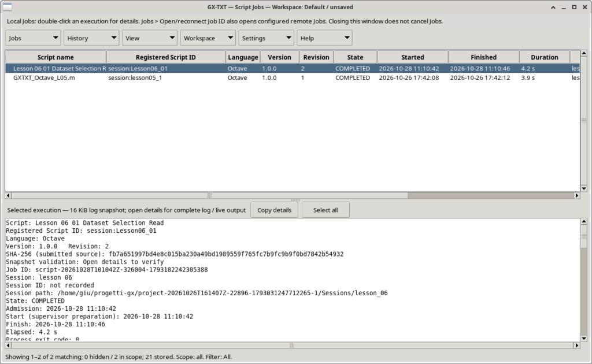Click the job table's horizontal scrollbar thumb
Screen dimensions: 592x364
click(209, 195)
